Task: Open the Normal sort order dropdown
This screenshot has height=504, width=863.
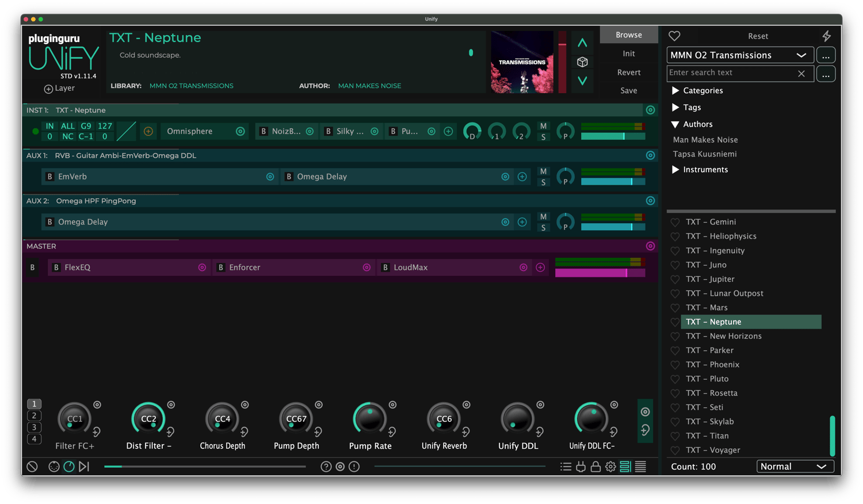Action: [x=795, y=467]
